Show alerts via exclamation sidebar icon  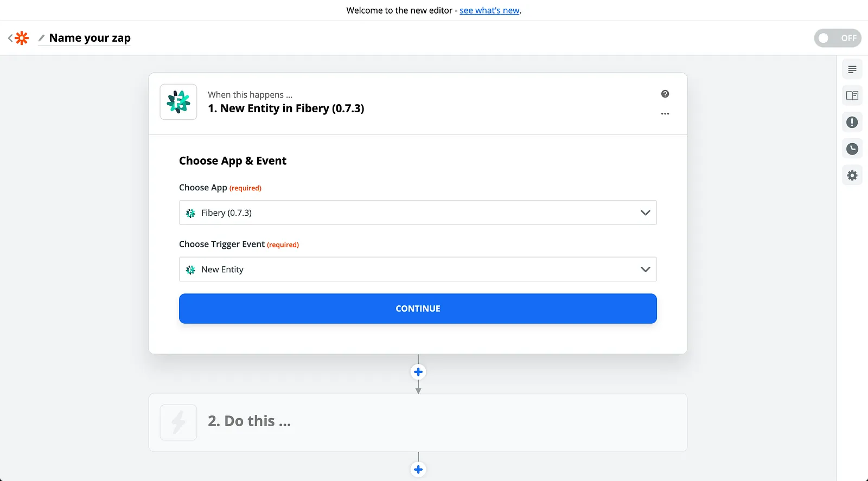point(852,122)
